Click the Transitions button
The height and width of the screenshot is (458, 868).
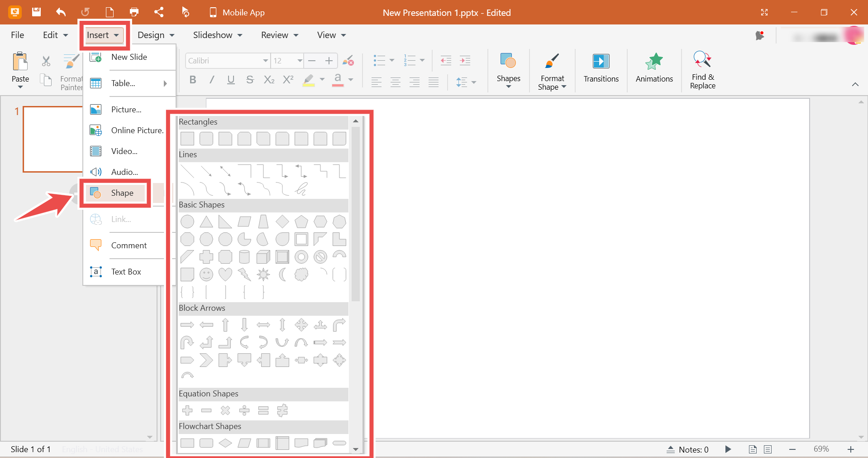[601, 69]
